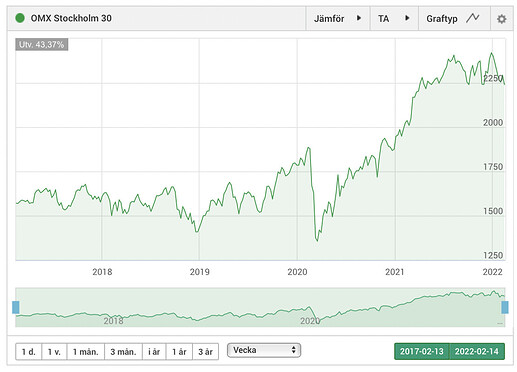Screen dimensions: 517x372
Task: Open the Vecka interval dropdown
Action: pyautogui.click(x=264, y=350)
